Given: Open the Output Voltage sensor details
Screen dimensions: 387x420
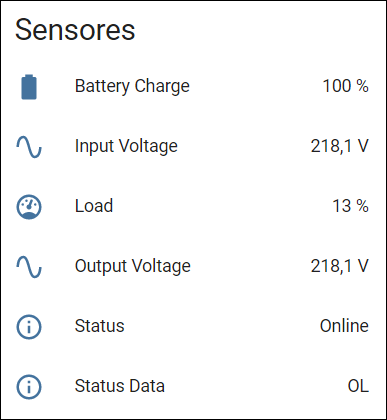Looking at the screenshot, I should click(x=133, y=266).
